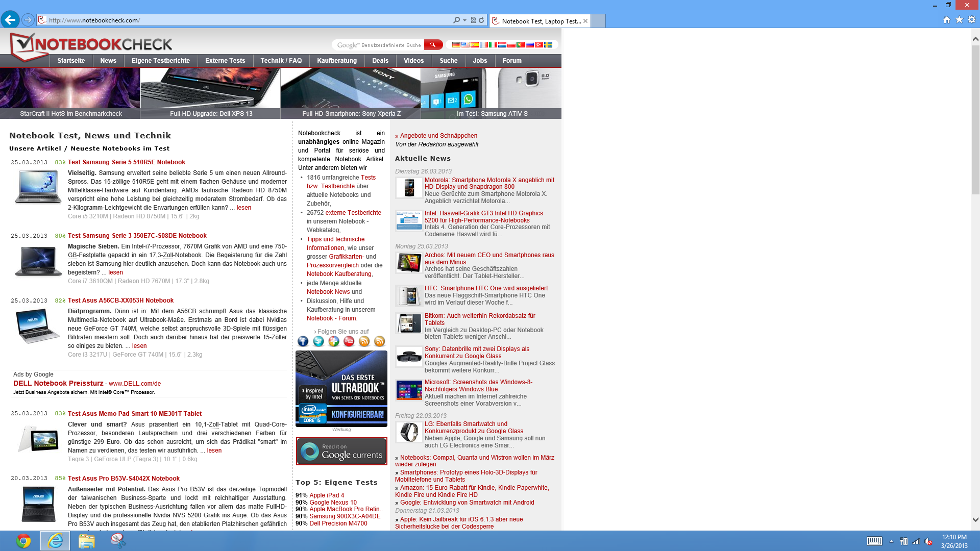Open the Kaufberatung navigation menu
The image size is (980, 551).
pos(336,61)
